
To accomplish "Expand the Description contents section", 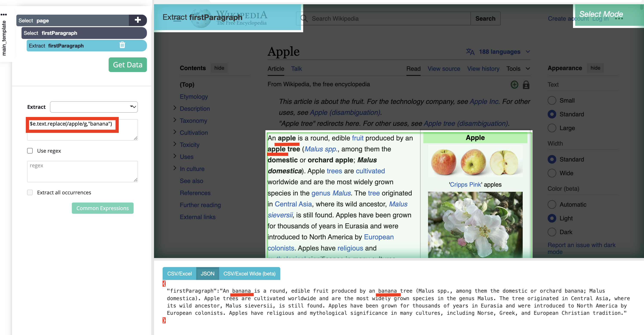I will (x=175, y=108).
